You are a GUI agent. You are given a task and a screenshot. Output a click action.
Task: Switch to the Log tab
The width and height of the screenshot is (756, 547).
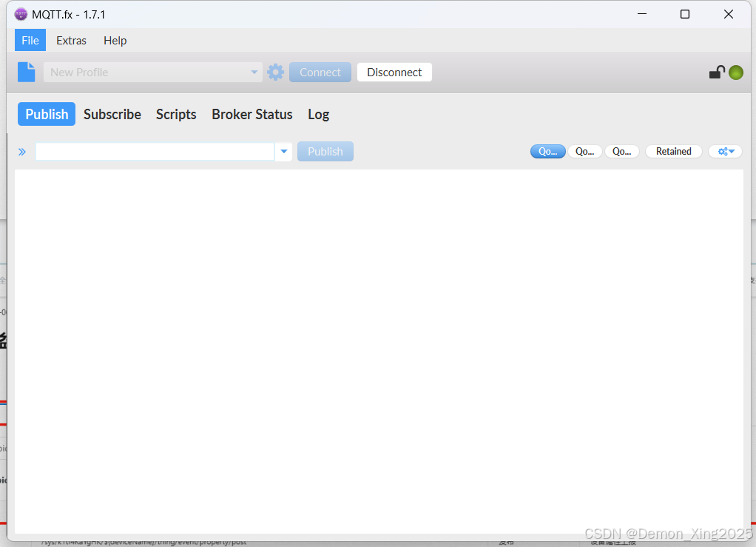coord(319,114)
